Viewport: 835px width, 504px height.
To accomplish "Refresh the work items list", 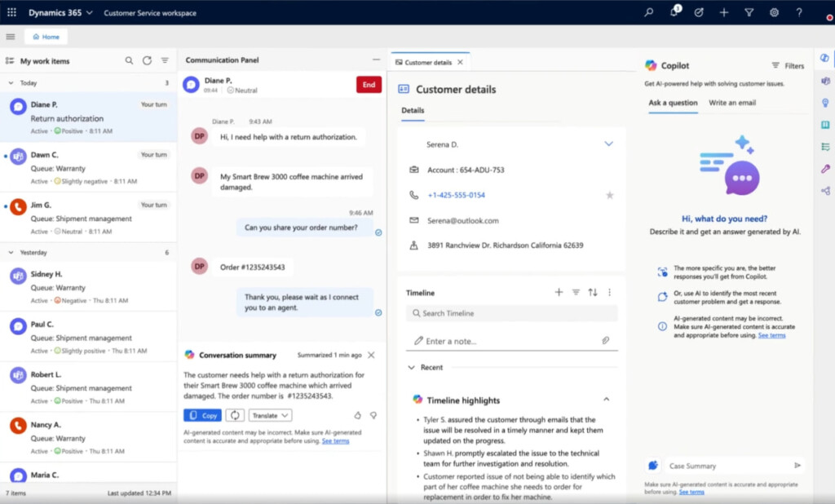I will click(x=147, y=60).
